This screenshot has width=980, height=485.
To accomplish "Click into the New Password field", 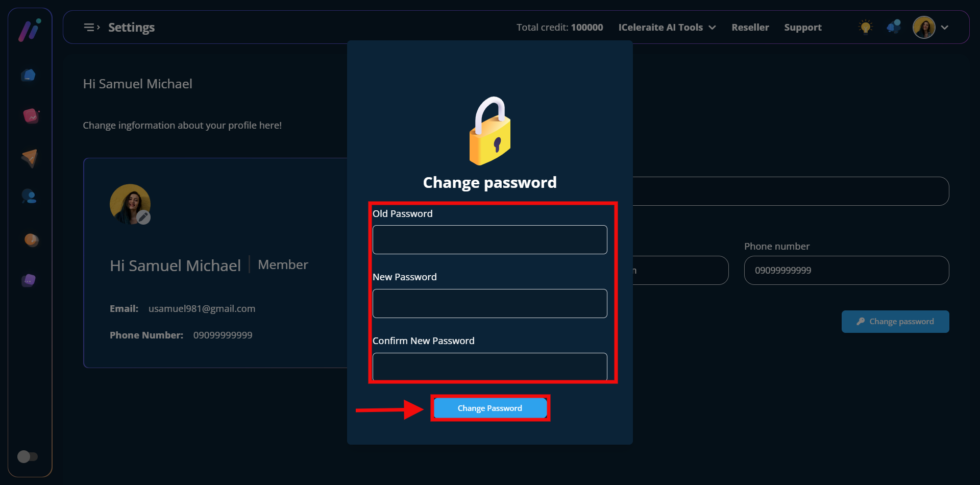I will 490,304.
